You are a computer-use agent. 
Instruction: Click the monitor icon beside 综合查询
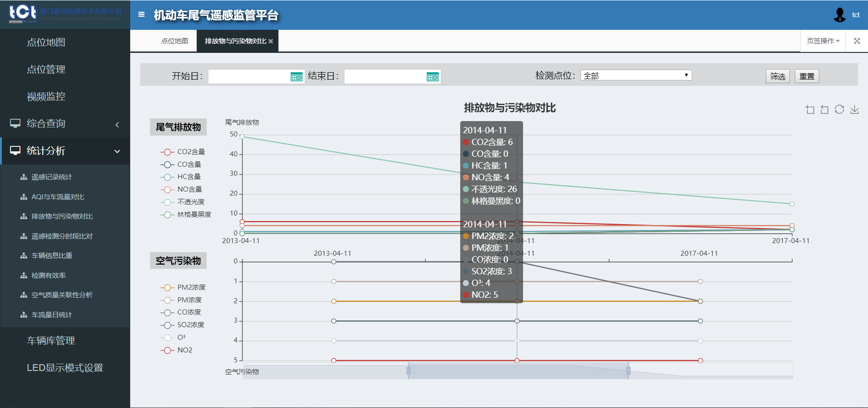click(x=15, y=123)
